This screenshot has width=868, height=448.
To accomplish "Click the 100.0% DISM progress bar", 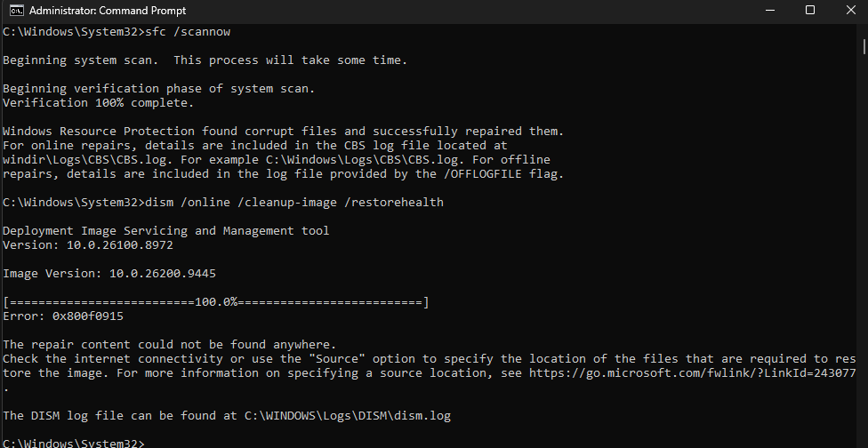I will coord(216,302).
